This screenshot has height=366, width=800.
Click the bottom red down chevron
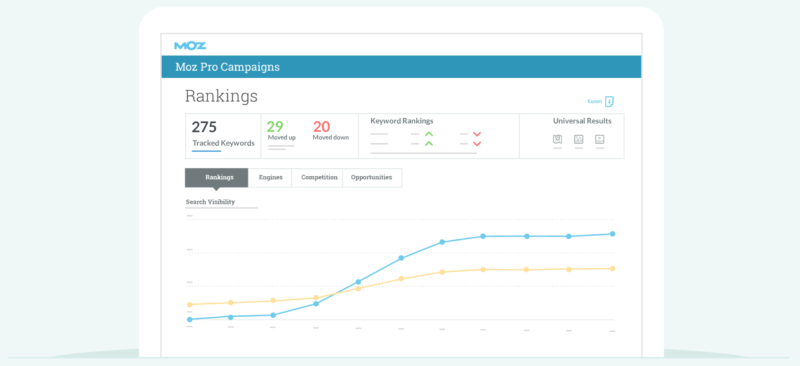coord(477,144)
